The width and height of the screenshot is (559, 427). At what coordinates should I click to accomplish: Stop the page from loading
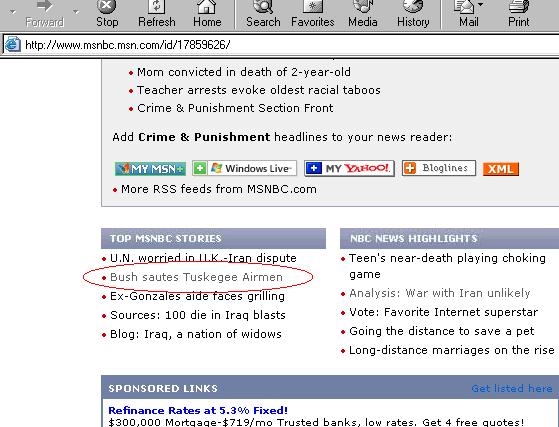point(107,14)
